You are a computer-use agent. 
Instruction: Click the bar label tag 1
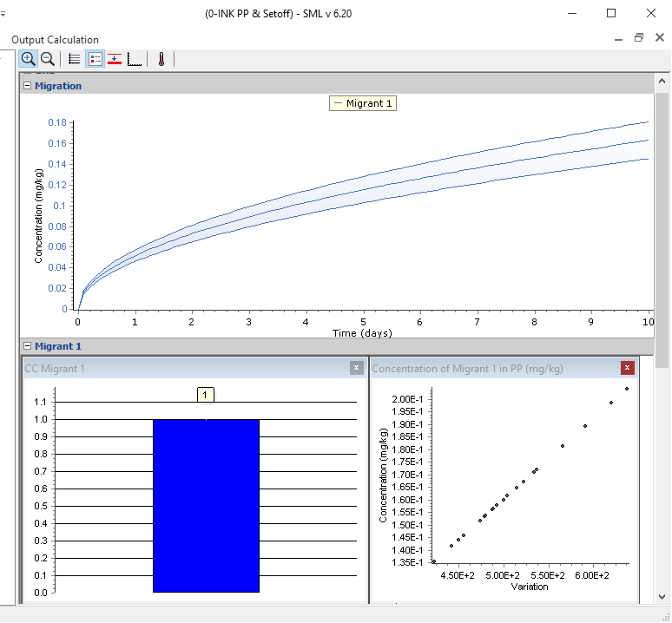click(205, 395)
